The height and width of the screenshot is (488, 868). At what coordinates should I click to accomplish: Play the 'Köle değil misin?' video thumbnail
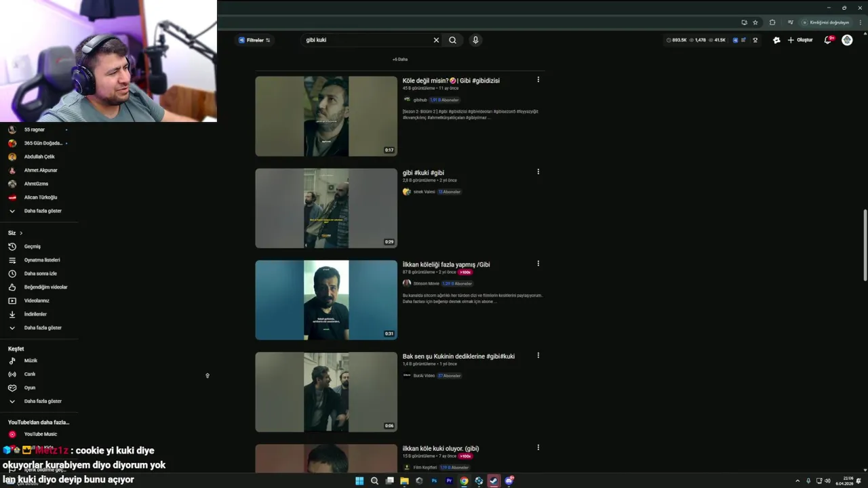tap(326, 116)
